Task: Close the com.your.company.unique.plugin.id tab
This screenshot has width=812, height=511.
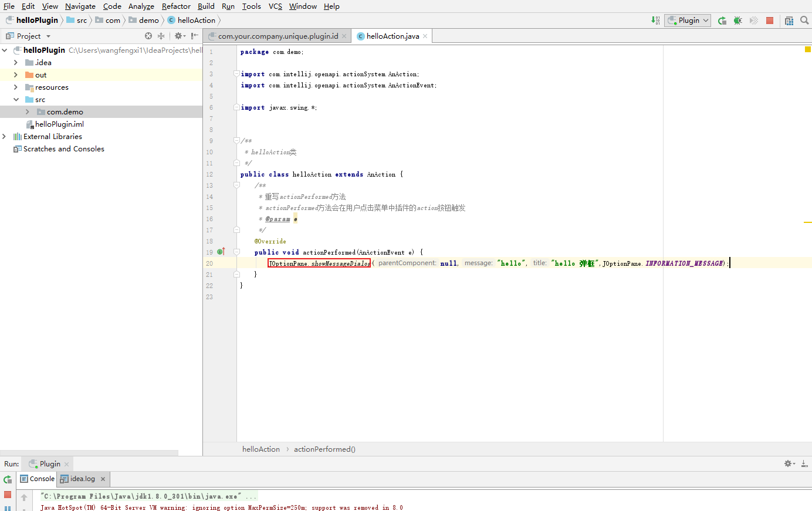Action: tap(344, 36)
